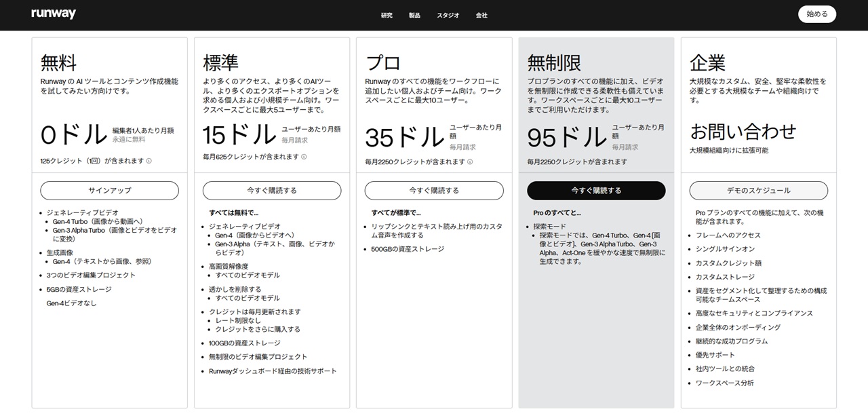Click the 0ドル price
The width and height of the screenshot is (868, 418).
coord(74,135)
